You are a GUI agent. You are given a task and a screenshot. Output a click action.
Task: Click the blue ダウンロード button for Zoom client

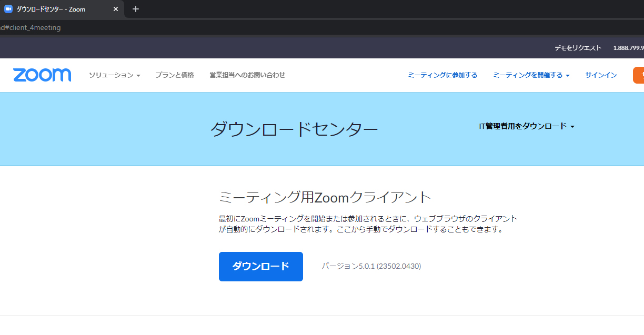(x=260, y=267)
